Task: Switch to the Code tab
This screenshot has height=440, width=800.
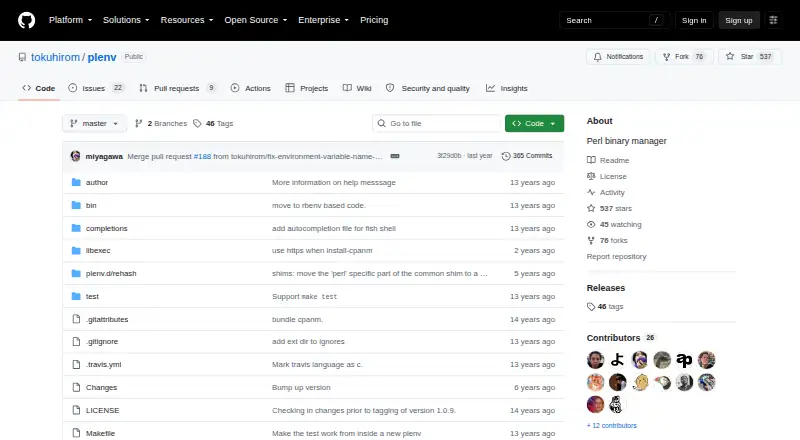Action: pyautogui.click(x=39, y=88)
